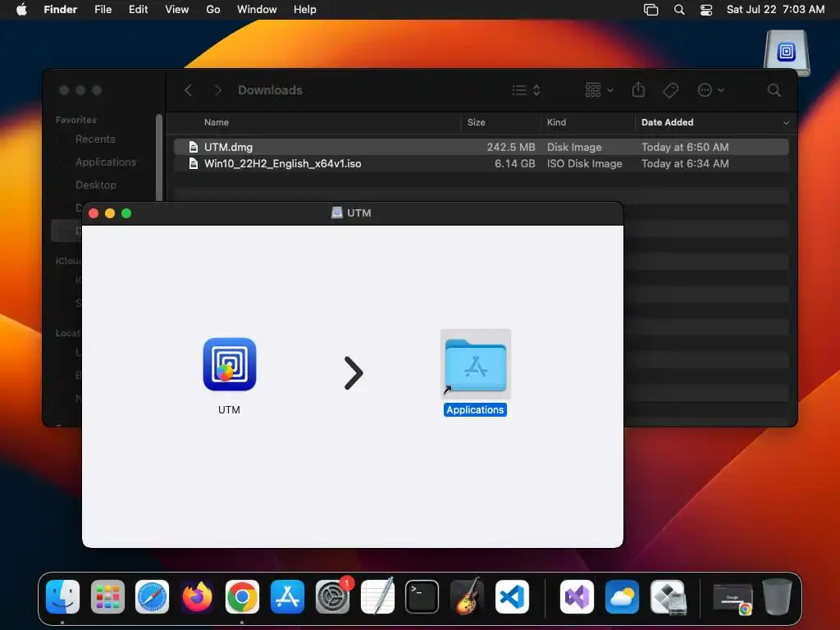Minimize the UTM installer window
840x630 pixels.
click(x=110, y=213)
